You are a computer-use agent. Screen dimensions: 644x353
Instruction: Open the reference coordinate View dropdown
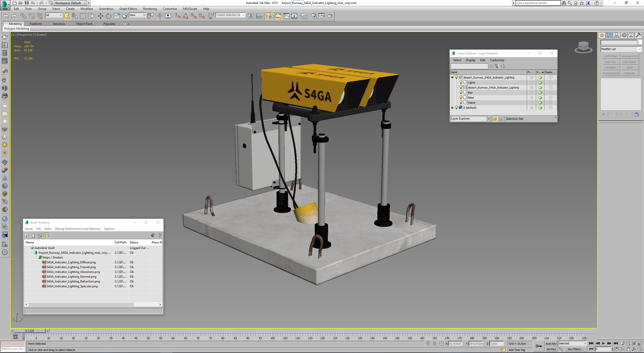(x=137, y=15)
